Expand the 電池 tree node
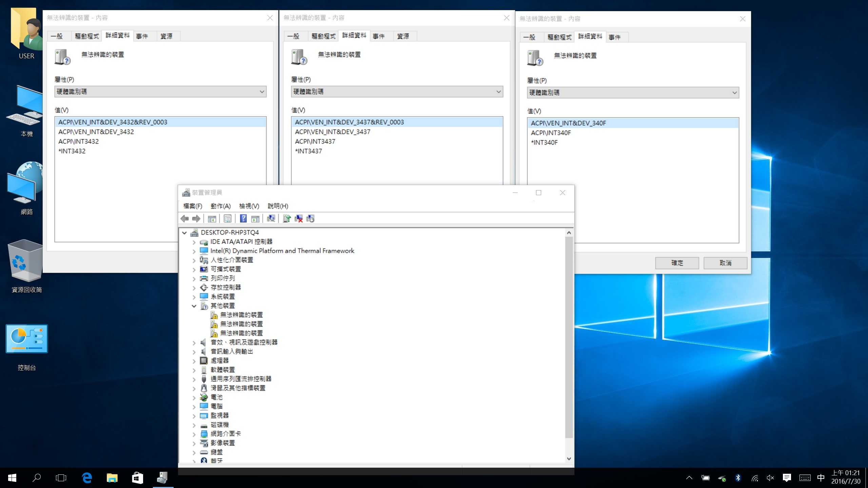 pyautogui.click(x=194, y=398)
